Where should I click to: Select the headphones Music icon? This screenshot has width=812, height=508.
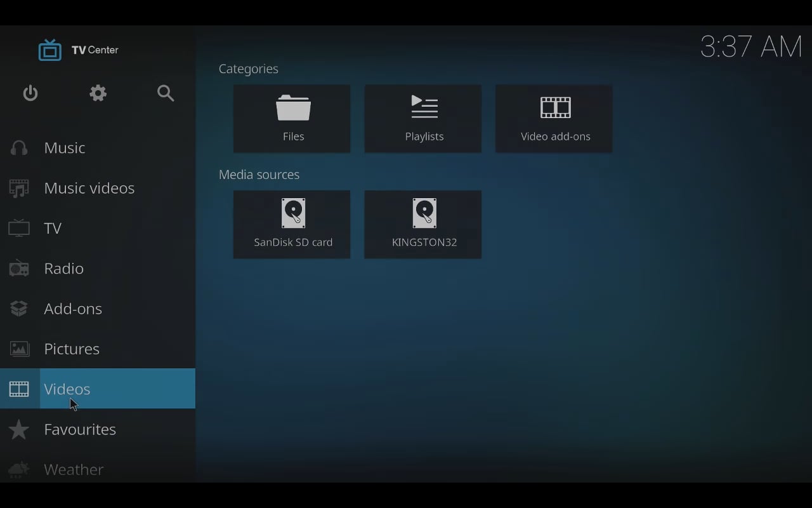(19, 147)
